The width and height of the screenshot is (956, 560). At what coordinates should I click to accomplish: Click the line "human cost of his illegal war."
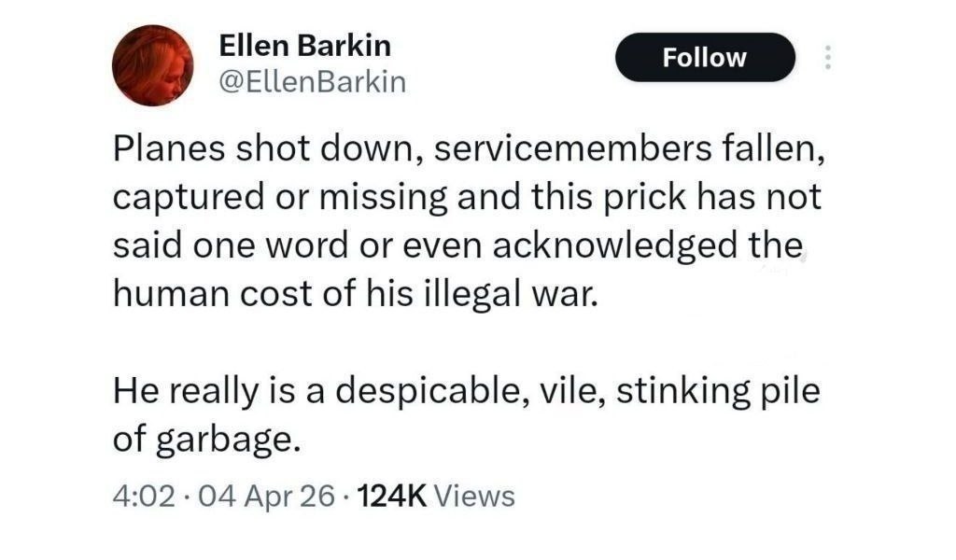tap(353, 294)
